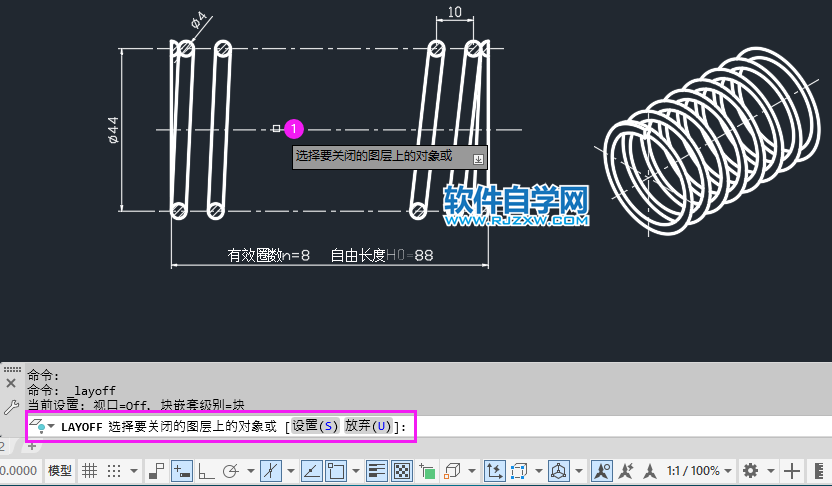Select the 10 pitch dimension text
Image resolution: width=832 pixels, height=486 pixels.
point(455,12)
